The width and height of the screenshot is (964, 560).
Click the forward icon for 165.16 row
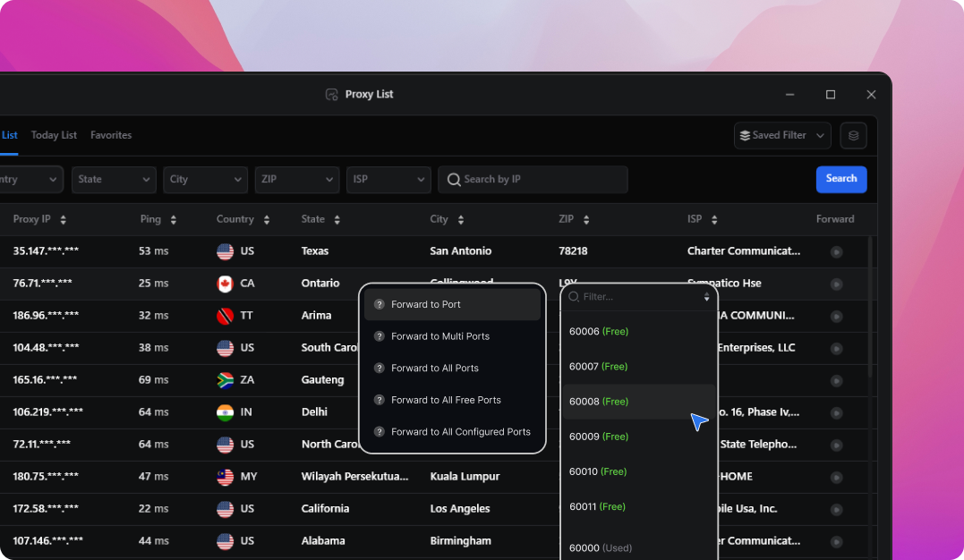tap(836, 380)
